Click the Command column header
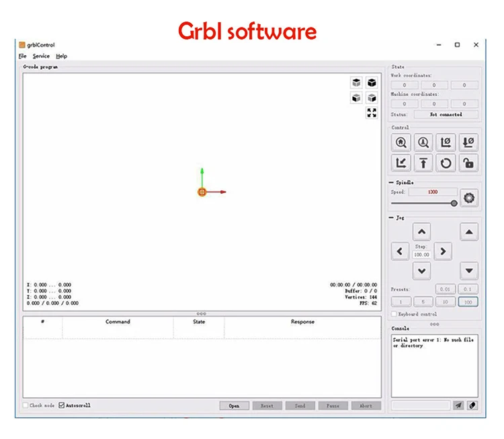The width and height of the screenshot is (504, 439). 118,321
